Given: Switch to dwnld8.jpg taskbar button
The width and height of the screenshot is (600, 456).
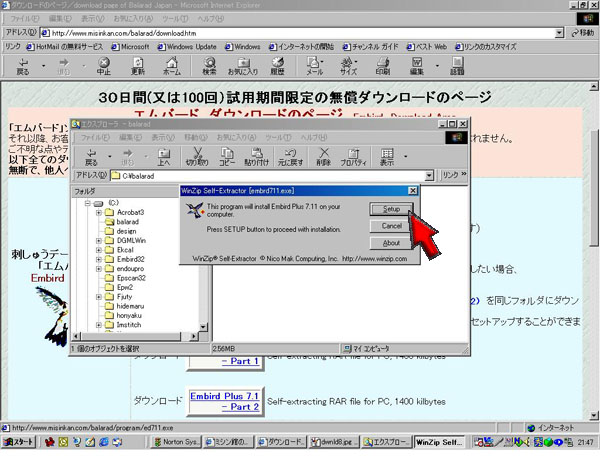Looking at the screenshot, I should [x=334, y=442].
